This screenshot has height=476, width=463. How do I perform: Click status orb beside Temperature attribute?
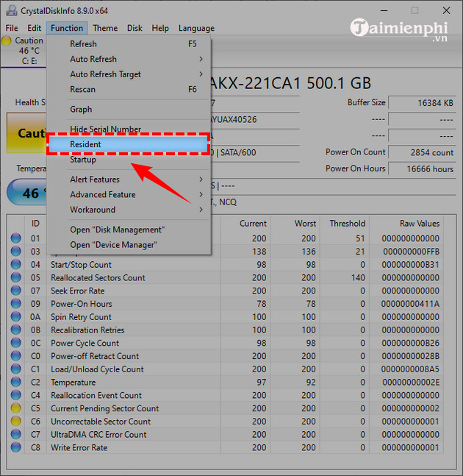(15, 382)
